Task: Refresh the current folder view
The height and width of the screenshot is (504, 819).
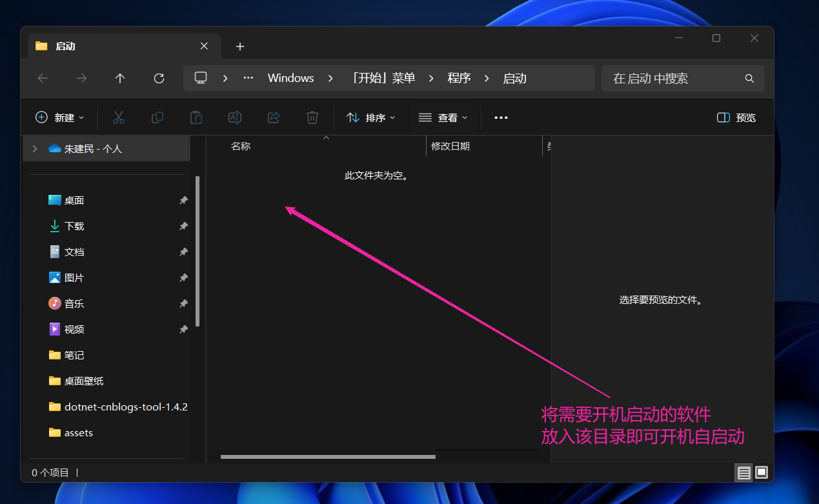Action: 159,78
